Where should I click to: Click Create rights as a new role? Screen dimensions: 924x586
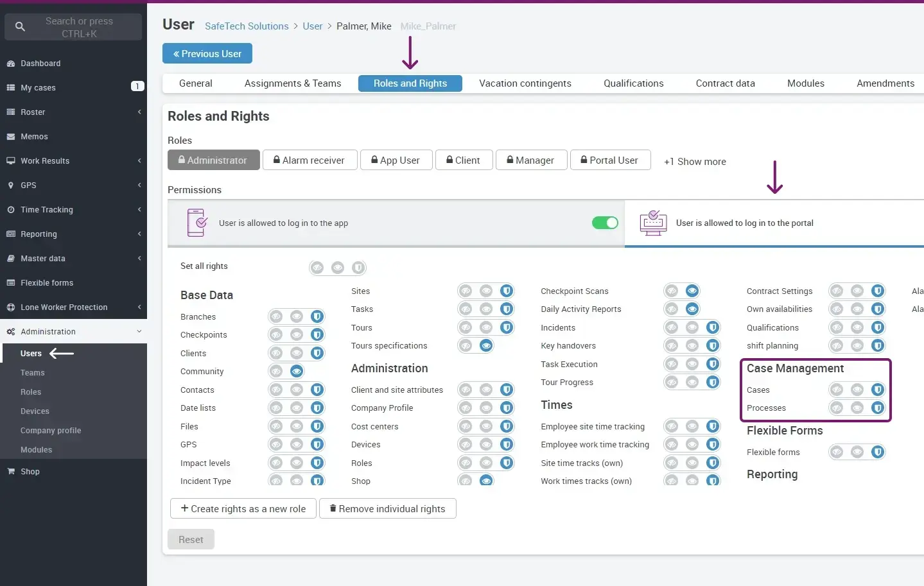click(243, 508)
